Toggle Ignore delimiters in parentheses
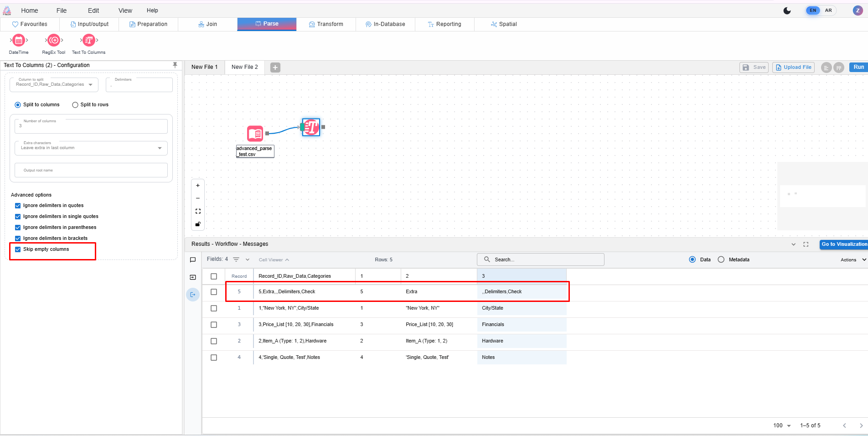The width and height of the screenshot is (868, 436). point(18,228)
